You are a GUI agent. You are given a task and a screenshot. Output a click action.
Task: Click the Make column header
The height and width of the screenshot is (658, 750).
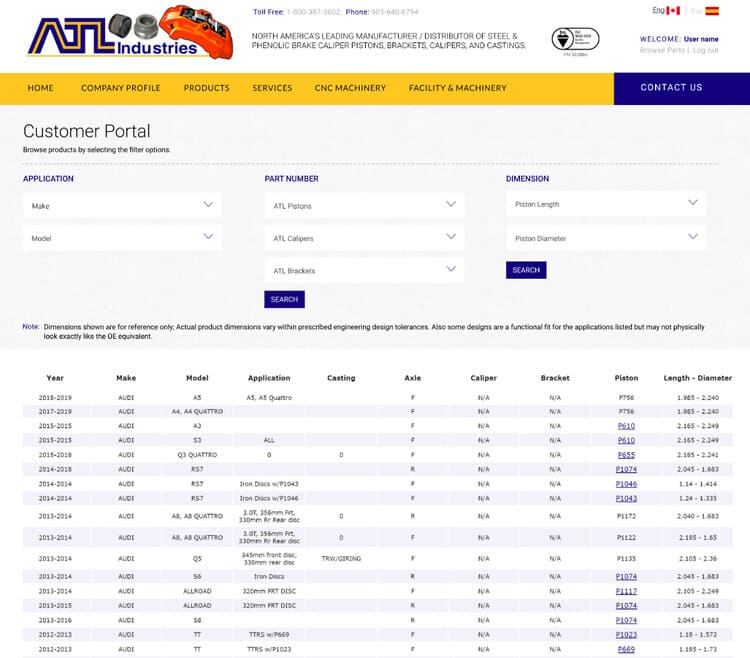pos(126,378)
